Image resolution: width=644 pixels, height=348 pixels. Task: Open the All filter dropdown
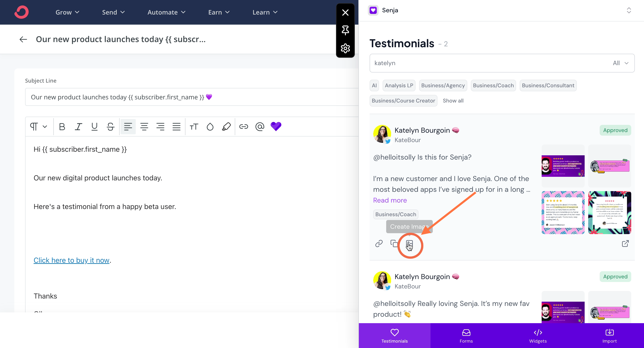click(620, 63)
